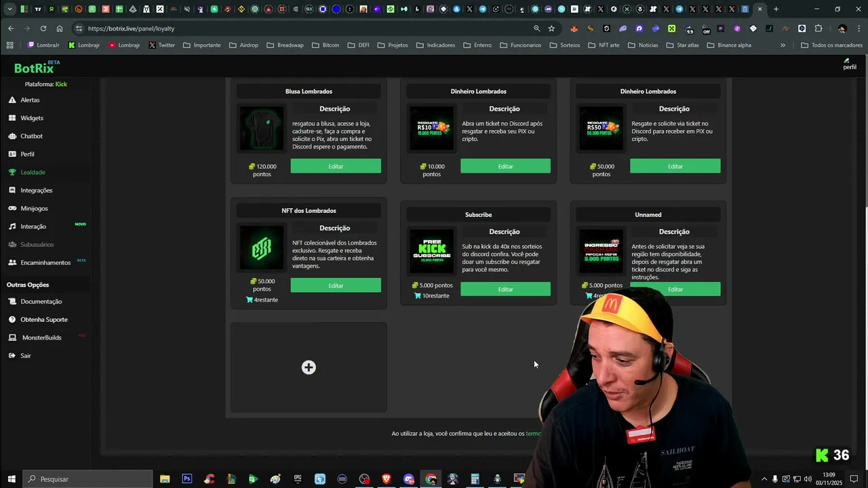Open Documentação in Outras Opções
The width and height of the screenshot is (868, 488).
pos(41,302)
